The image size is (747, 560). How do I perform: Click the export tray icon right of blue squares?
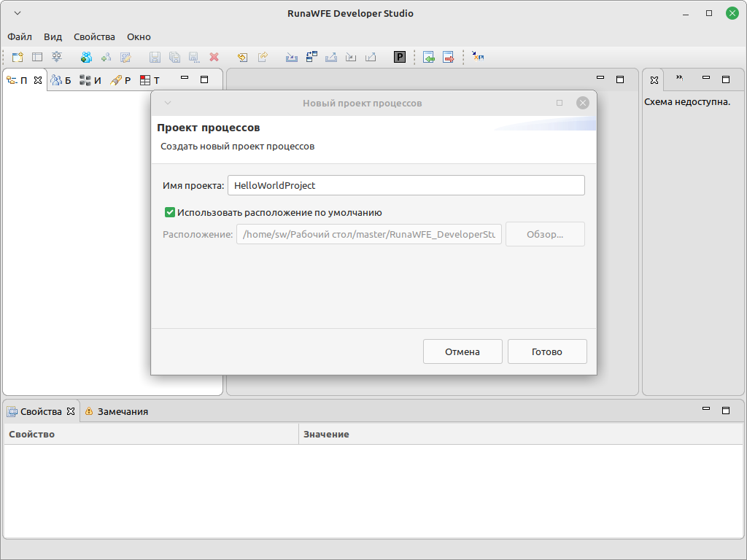(331, 57)
